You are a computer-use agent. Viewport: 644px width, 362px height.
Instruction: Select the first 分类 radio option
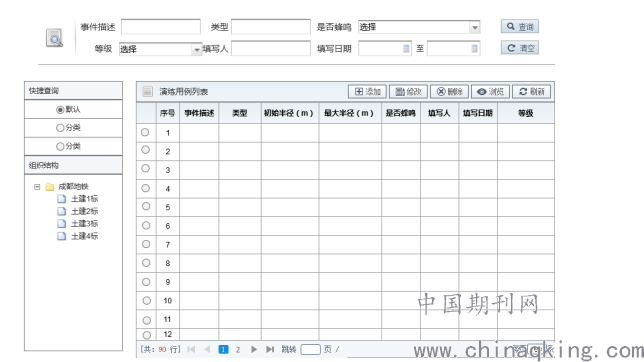pyautogui.click(x=60, y=128)
